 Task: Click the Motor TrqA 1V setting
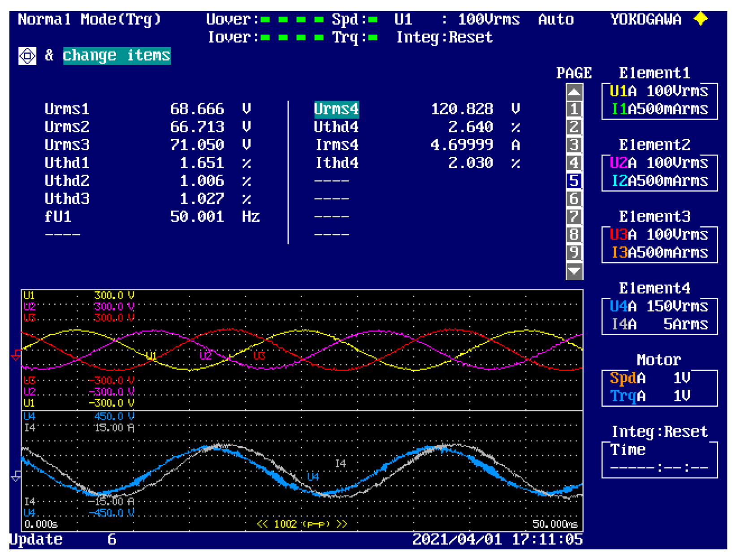650,396
